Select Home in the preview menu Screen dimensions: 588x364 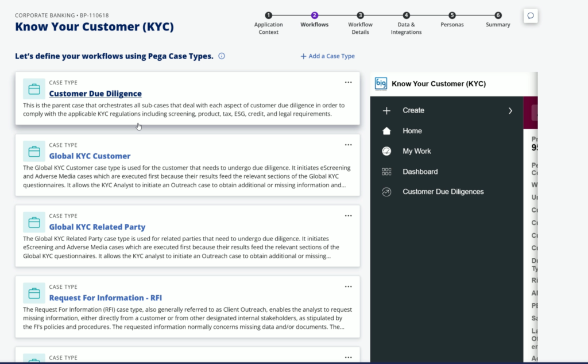(412, 131)
